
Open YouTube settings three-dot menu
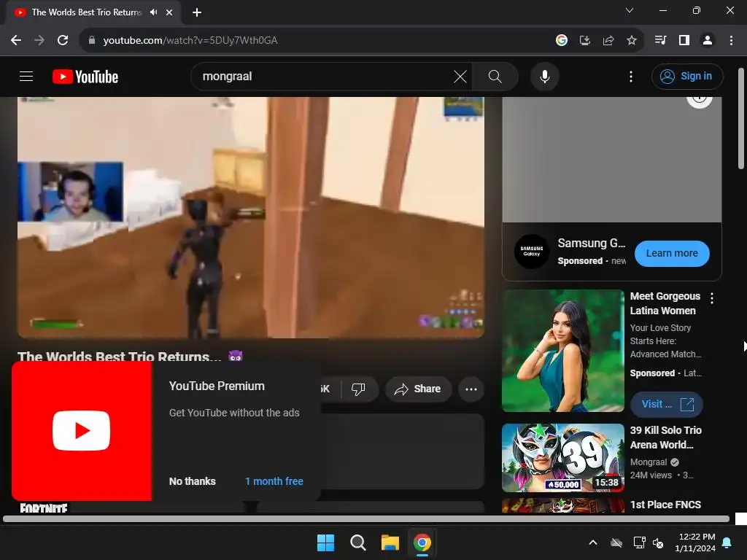pos(631,76)
